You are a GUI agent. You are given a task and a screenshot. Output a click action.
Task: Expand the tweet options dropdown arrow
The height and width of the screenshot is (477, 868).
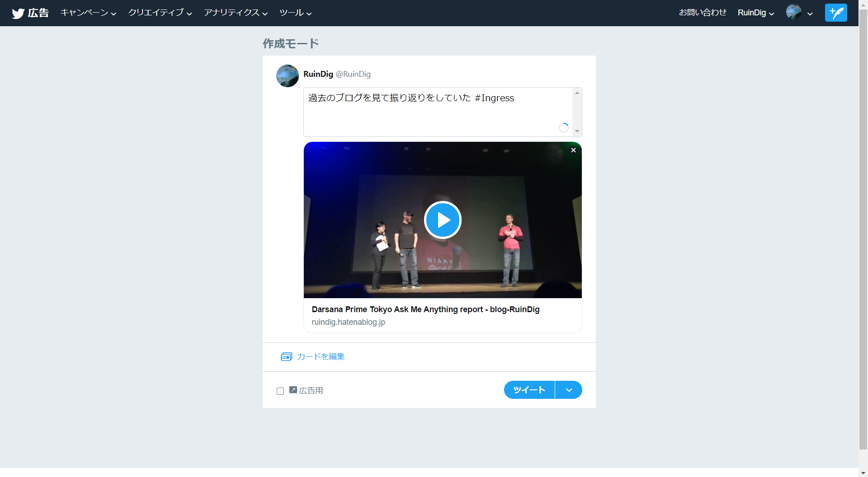point(569,390)
